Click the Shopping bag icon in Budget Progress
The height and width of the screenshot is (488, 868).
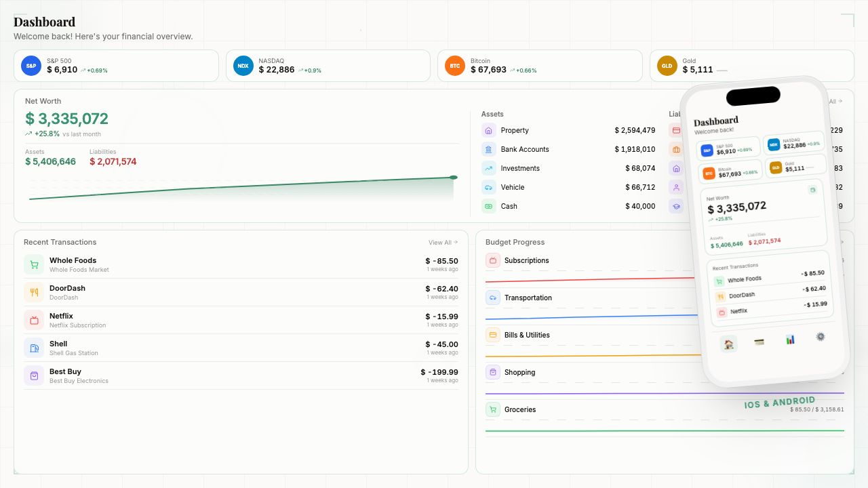point(493,372)
